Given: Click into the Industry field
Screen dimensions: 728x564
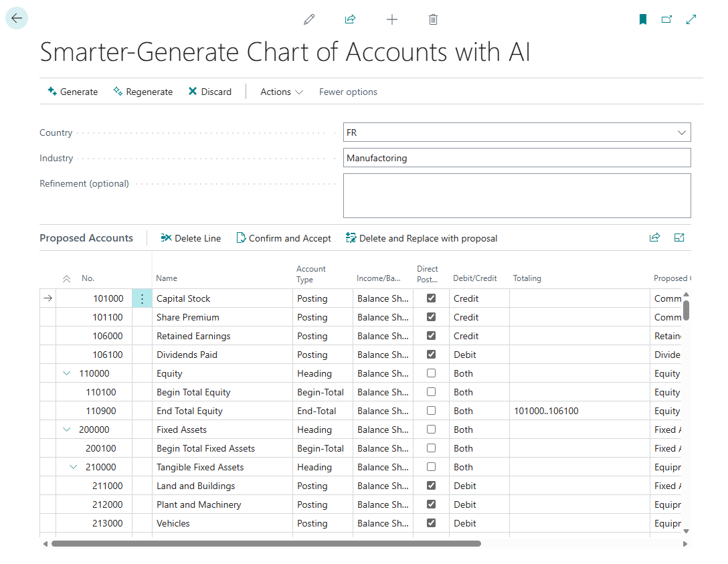Looking at the screenshot, I should coord(517,158).
